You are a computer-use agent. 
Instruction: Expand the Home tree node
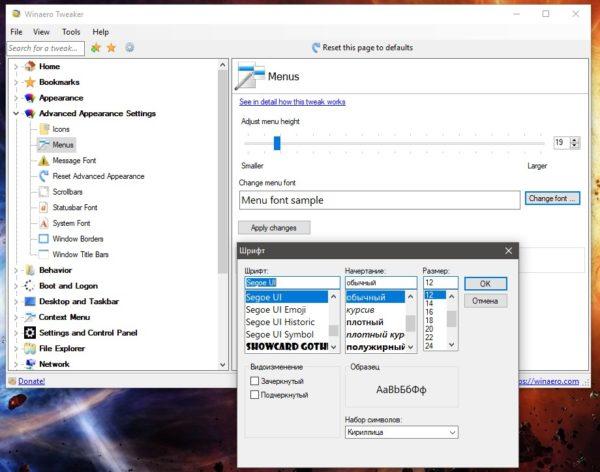[x=16, y=67]
